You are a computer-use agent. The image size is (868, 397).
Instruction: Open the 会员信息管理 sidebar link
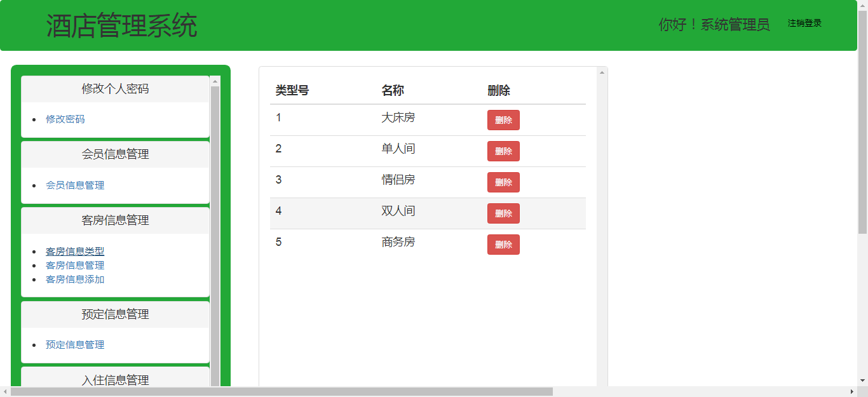coord(75,185)
